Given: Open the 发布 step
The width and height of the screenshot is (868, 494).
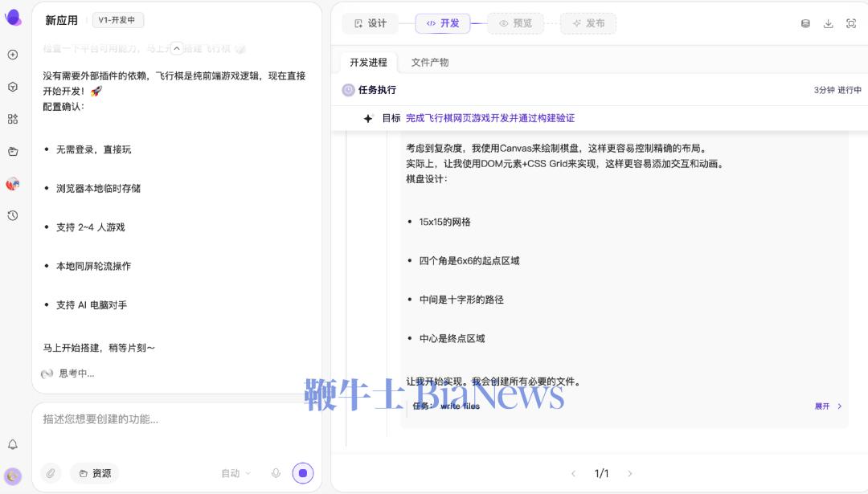Looking at the screenshot, I should (588, 24).
